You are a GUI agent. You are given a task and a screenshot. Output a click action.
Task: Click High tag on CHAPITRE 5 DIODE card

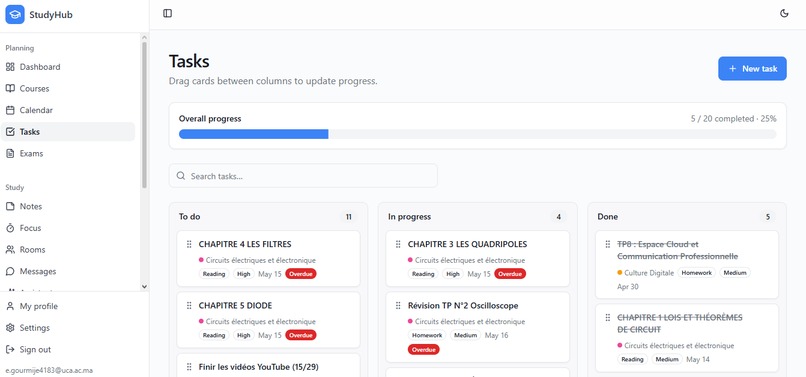[x=243, y=335]
